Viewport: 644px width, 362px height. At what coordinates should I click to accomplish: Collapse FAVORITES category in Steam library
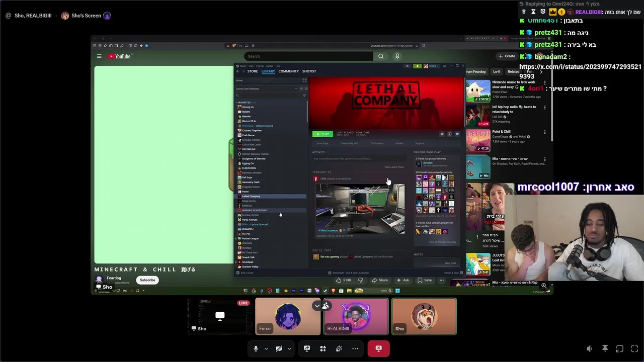[236, 103]
